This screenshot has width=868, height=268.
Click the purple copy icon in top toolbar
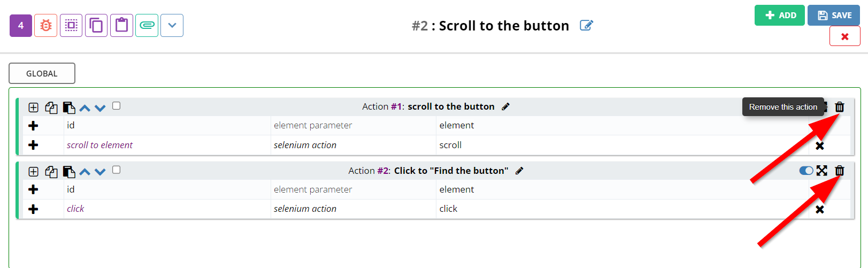point(96,26)
